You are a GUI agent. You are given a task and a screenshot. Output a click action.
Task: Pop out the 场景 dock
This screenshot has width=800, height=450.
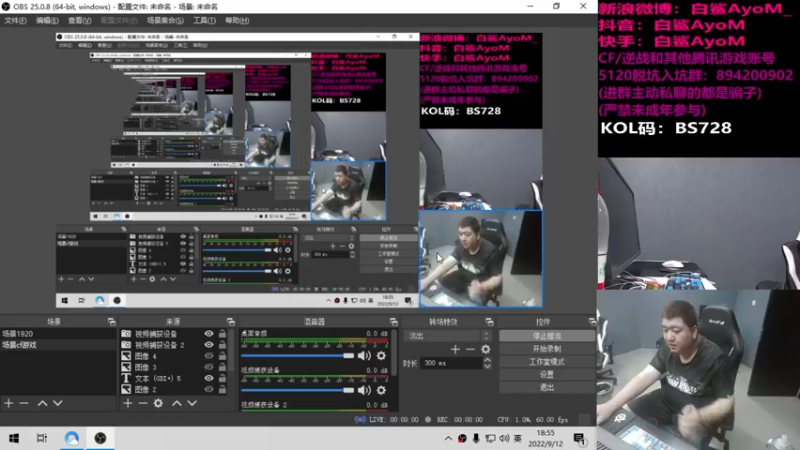(x=112, y=322)
